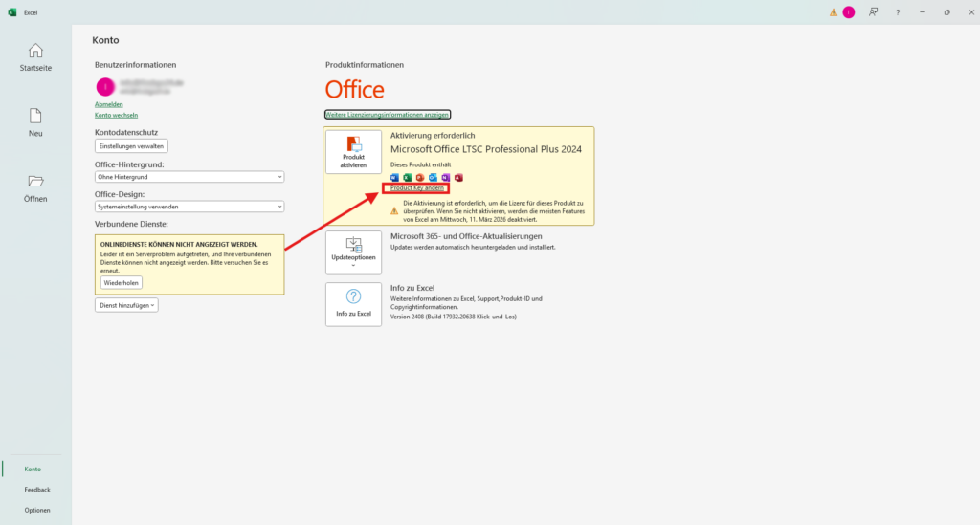The image size is (980, 525).
Task: Click the Product Key ändern link
Action: click(416, 188)
